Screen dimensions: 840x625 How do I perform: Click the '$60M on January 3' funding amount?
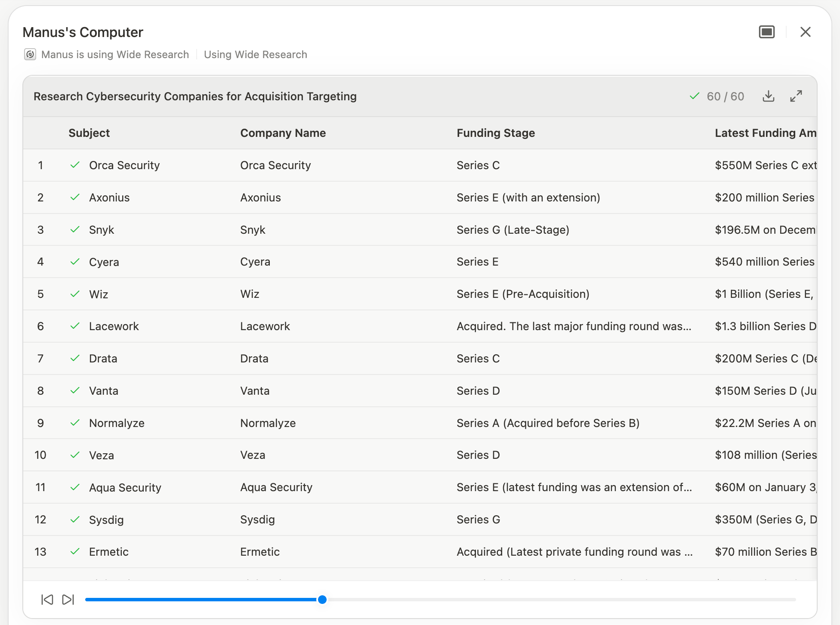point(766,487)
